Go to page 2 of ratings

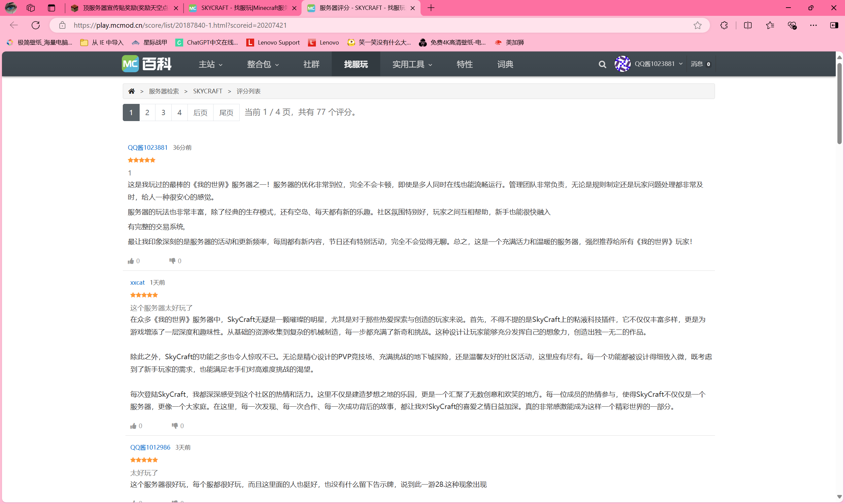147,112
